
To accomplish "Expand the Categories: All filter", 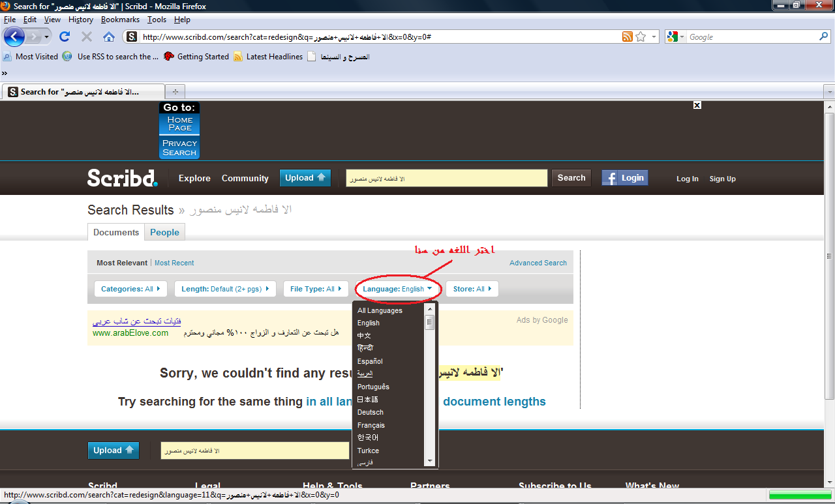I will pyautogui.click(x=130, y=289).
